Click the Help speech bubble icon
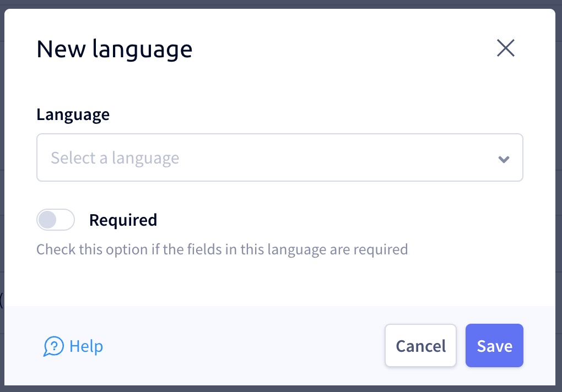 pyautogui.click(x=54, y=346)
